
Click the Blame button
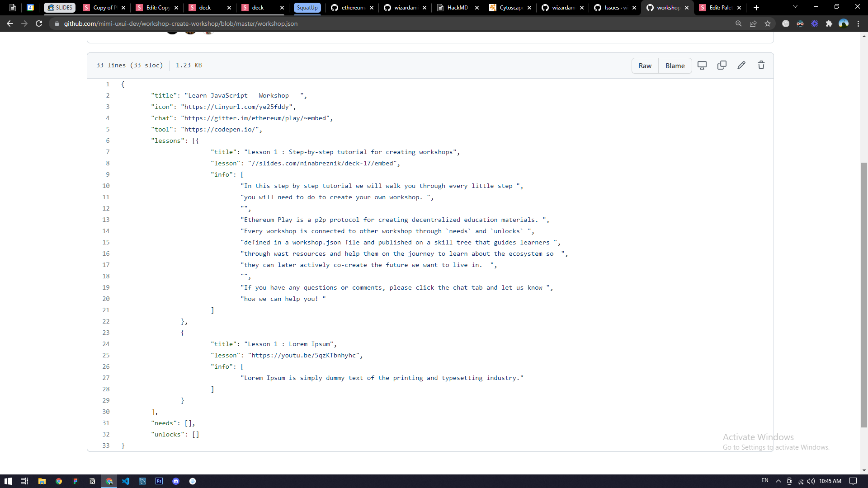tap(675, 66)
